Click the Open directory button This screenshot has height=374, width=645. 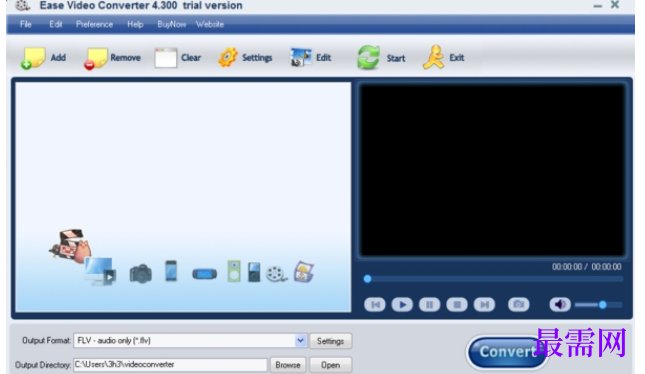pyautogui.click(x=330, y=365)
